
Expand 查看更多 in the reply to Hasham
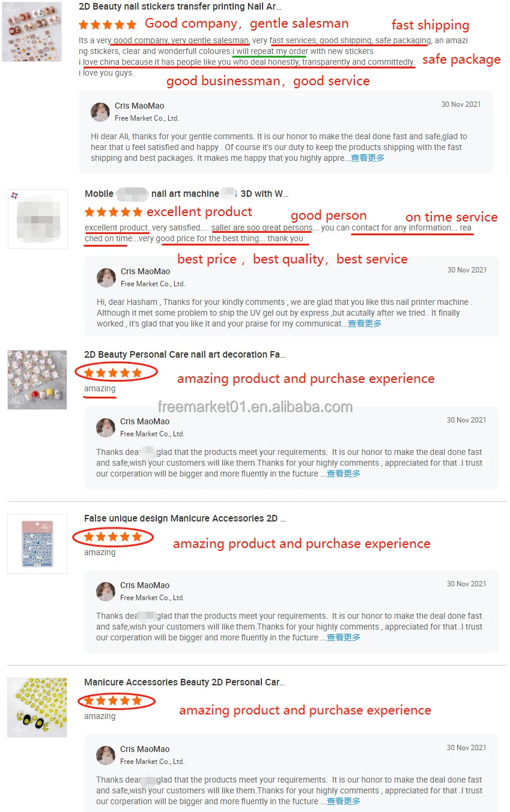tap(365, 323)
